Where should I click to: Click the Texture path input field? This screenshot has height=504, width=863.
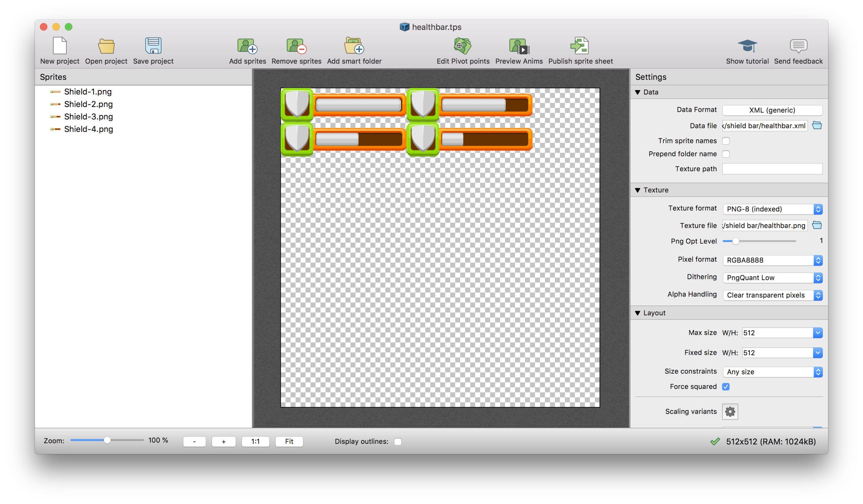click(772, 169)
